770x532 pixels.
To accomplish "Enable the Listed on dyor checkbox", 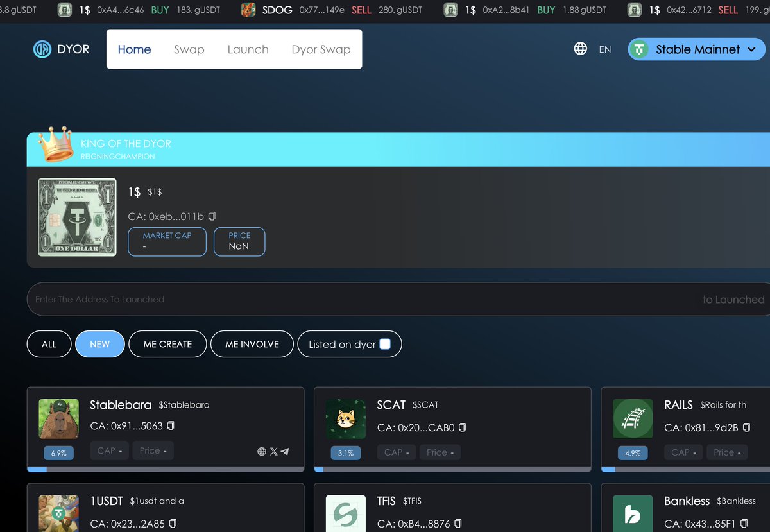I will coord(385,344).
